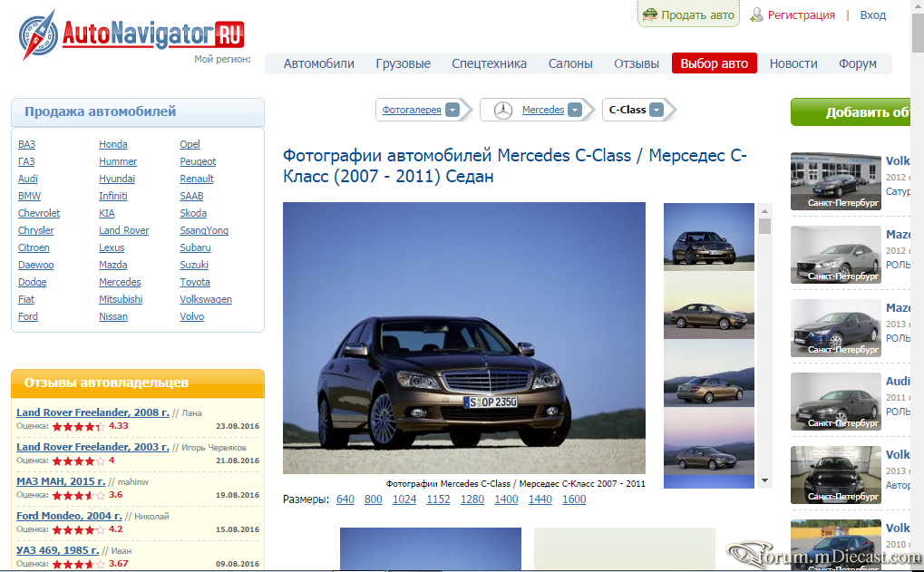
Task: Click the Отзывы автовладельцев panel header
Action: 138,383
